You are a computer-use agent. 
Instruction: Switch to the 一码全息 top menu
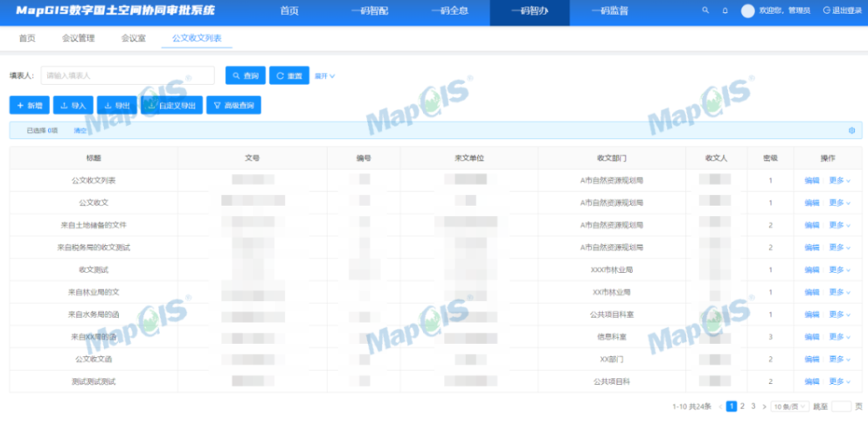point(449,11)
